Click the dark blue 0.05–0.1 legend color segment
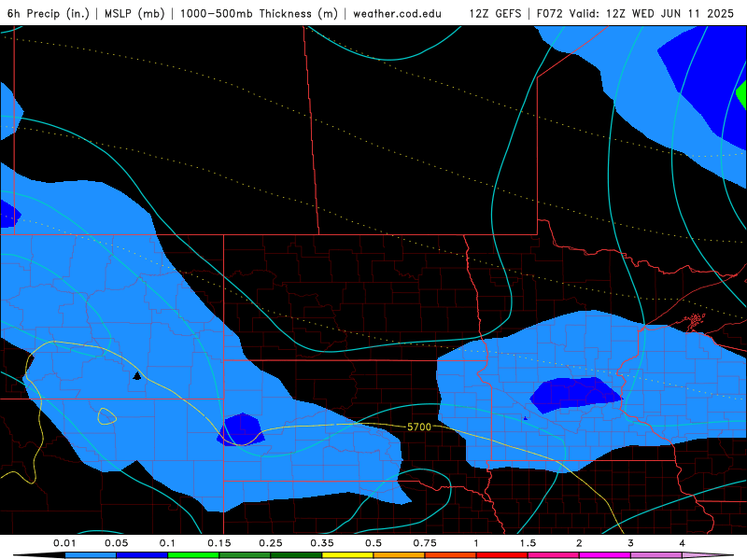 (142, 555)
